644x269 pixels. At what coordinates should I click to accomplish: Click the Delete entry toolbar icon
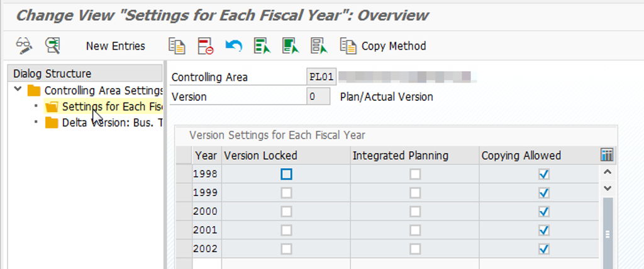tap(205, 45)
